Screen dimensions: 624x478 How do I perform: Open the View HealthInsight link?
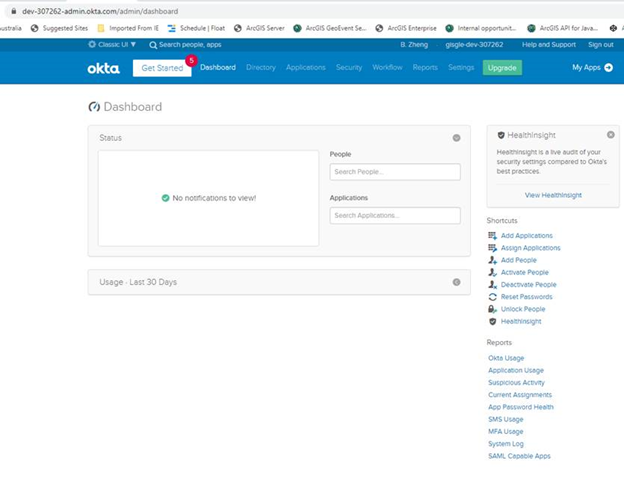tap(553, 195)
